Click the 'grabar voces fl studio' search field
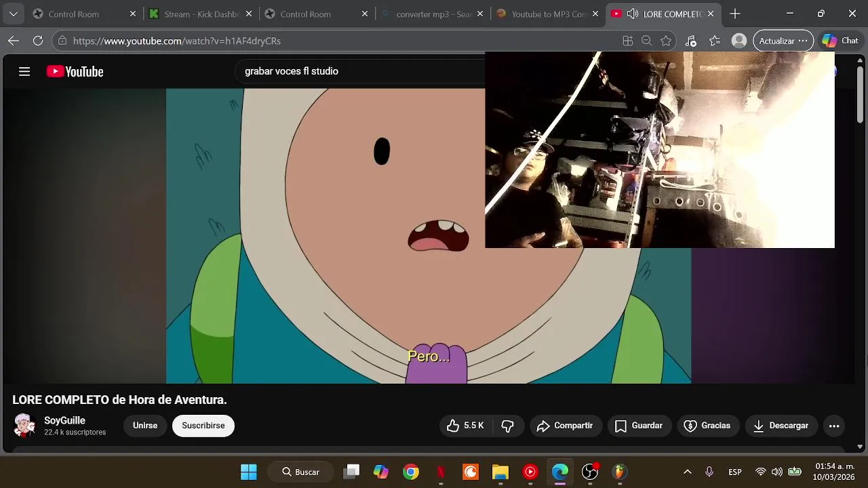Viewport: 868px width, 488px height. 359,71
